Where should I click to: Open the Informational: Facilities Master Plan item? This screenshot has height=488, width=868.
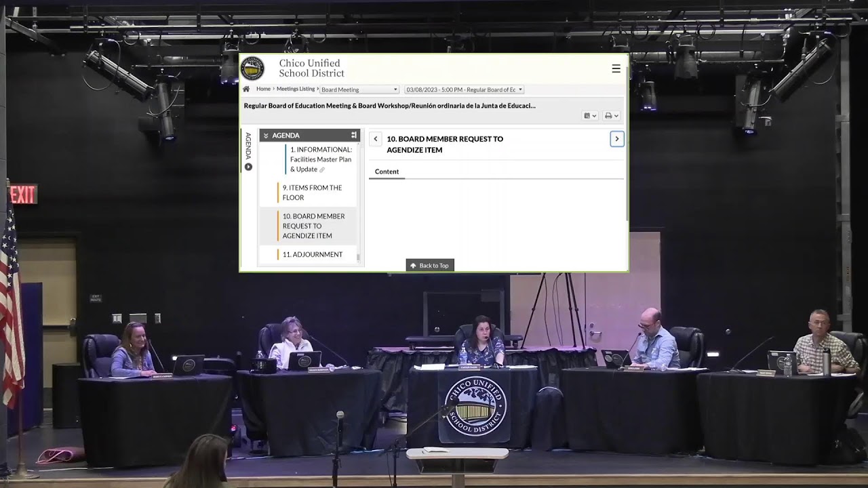point(321,159)
